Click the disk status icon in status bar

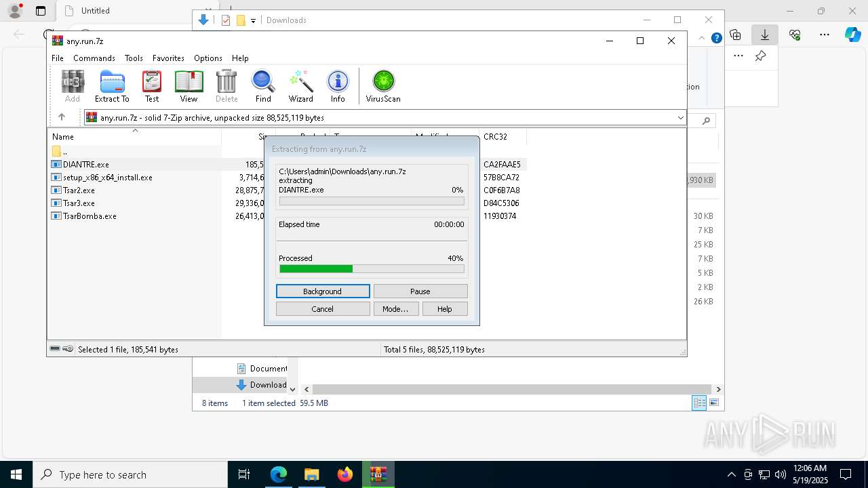tap(55, 349)
